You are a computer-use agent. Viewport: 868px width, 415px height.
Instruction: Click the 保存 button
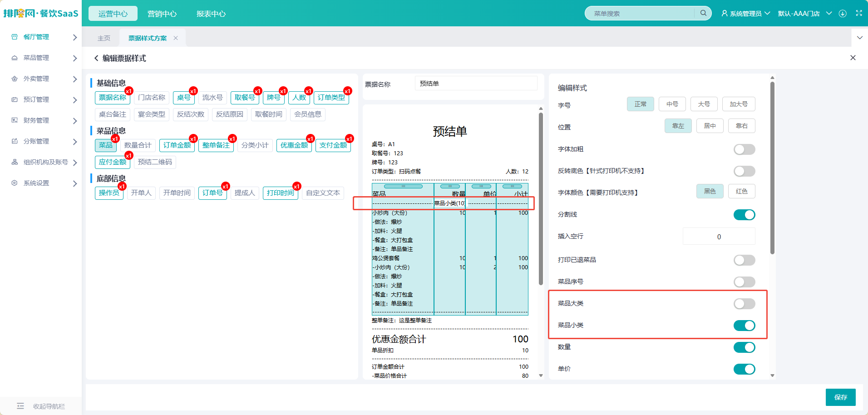coord(840,397)
